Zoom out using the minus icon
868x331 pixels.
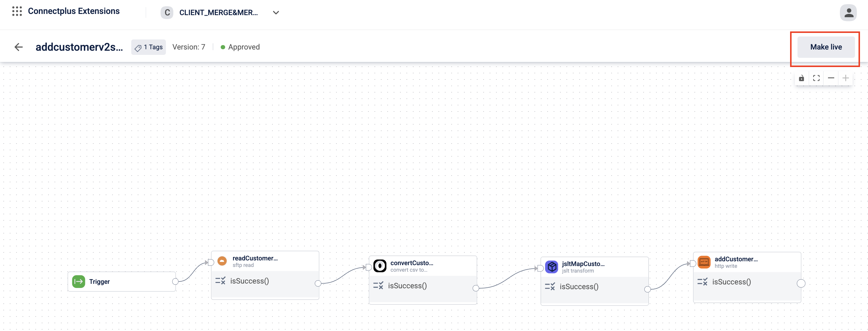click(x=831, y=78)
